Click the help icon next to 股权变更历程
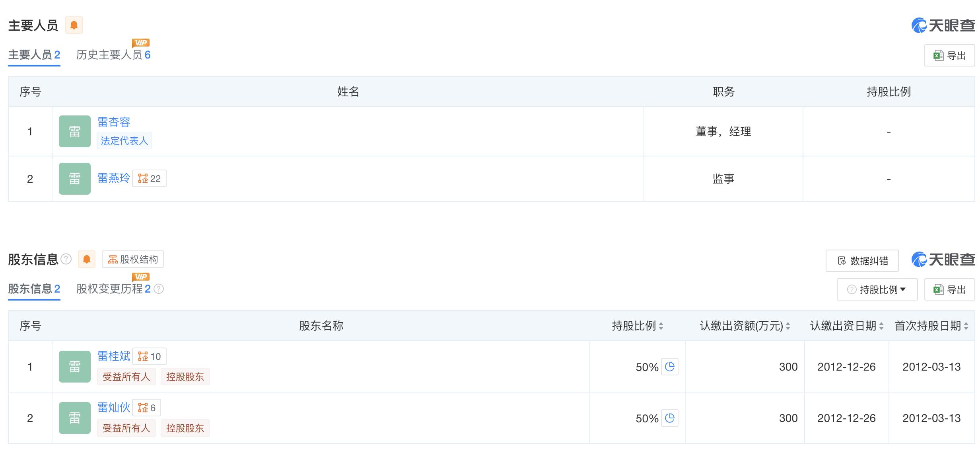 click(159, 289)
